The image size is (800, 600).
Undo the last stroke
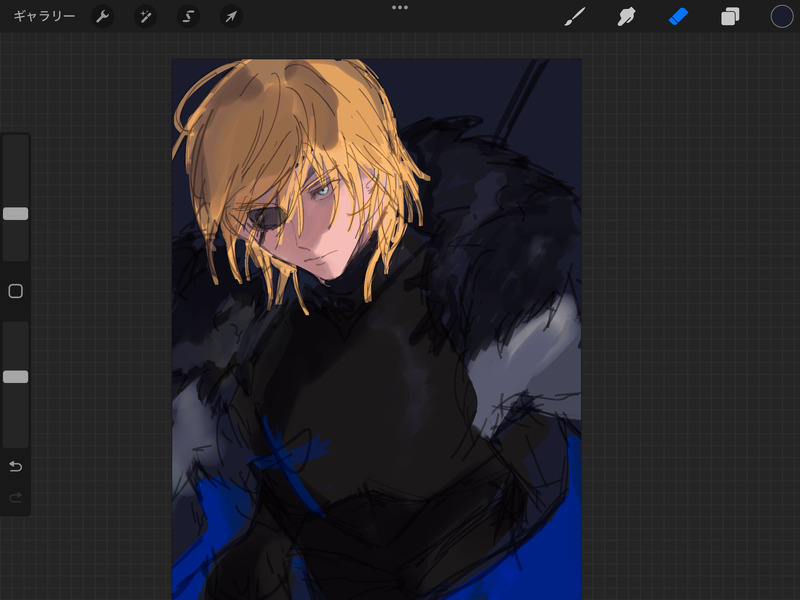pos(16,466)
